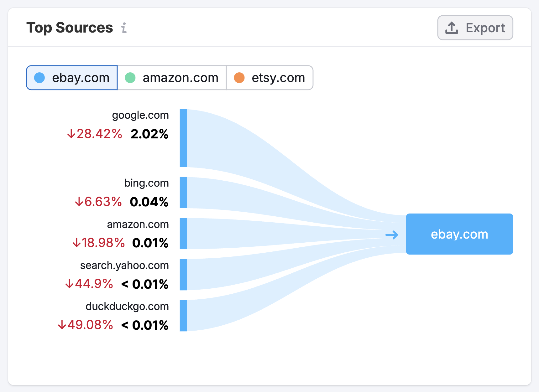Click the Top Sources heading
Viewport: 539px width, 392px height.
click(x=70, y=28)
